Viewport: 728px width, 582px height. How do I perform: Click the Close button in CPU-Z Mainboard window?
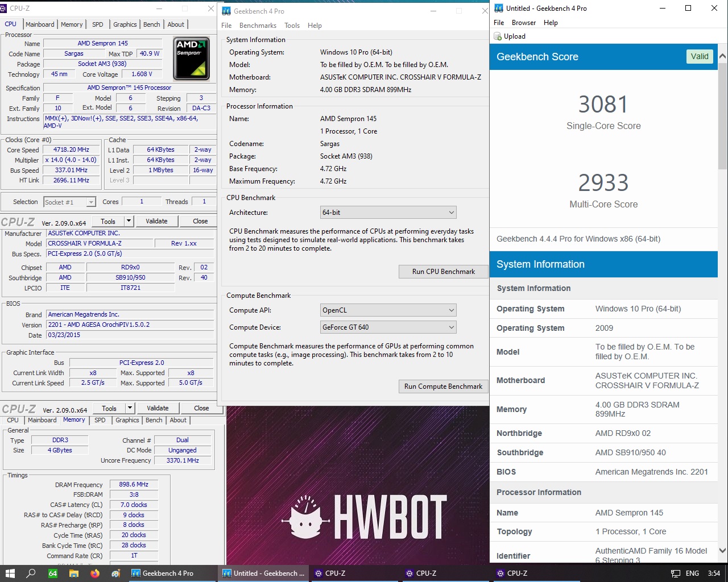coord(200,221)
